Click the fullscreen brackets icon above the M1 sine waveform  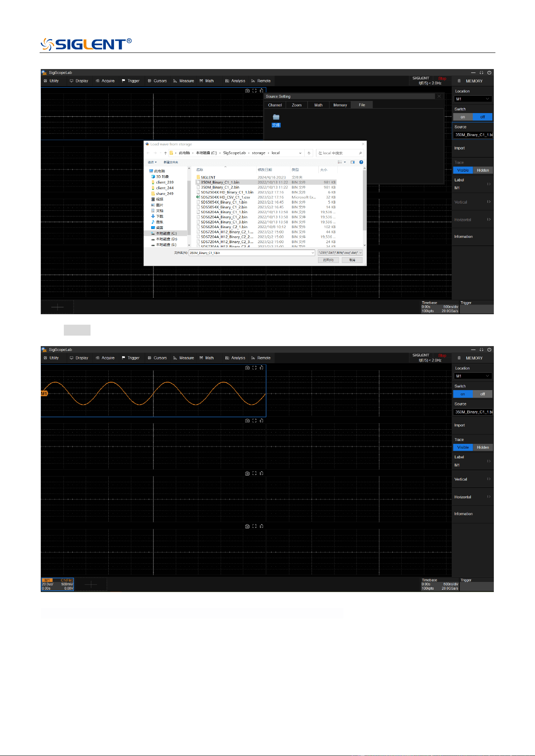(255, 367)
